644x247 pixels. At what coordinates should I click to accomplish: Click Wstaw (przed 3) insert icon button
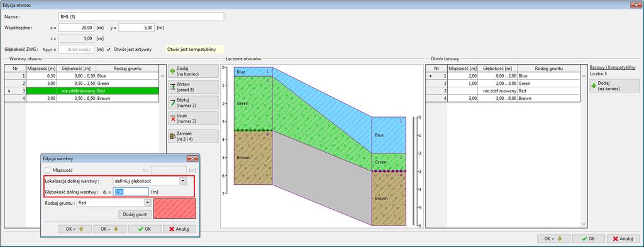tap(194, 87)
